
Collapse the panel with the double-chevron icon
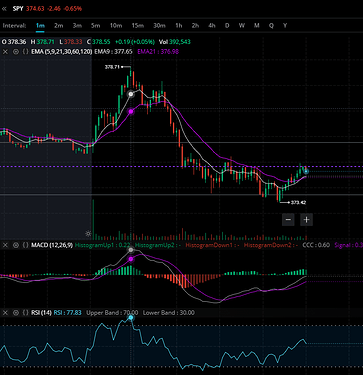tap(4, 9)
